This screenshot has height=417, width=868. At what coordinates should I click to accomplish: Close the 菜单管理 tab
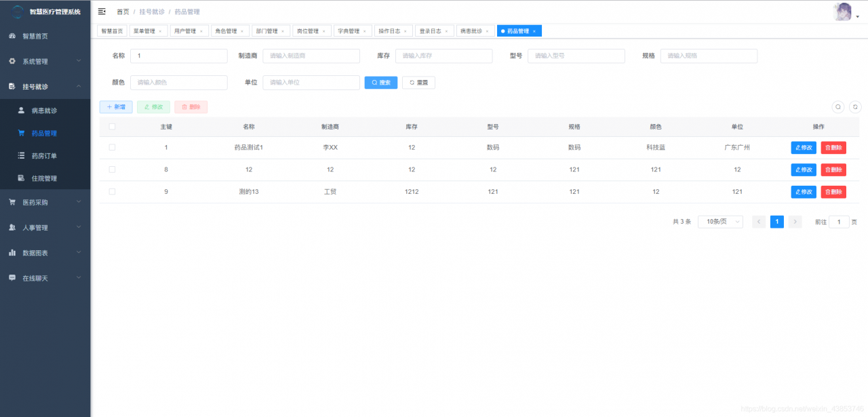pyautogui.click(x=160, y=31)
